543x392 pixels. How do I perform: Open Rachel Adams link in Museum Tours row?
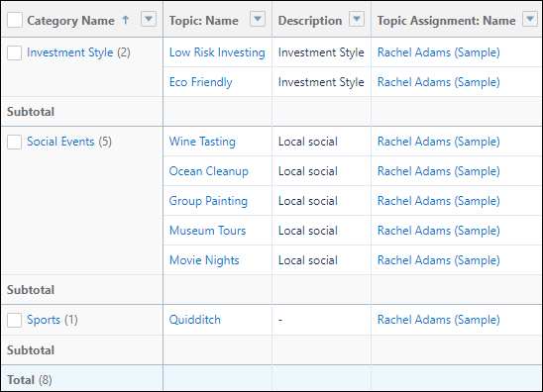439,231
